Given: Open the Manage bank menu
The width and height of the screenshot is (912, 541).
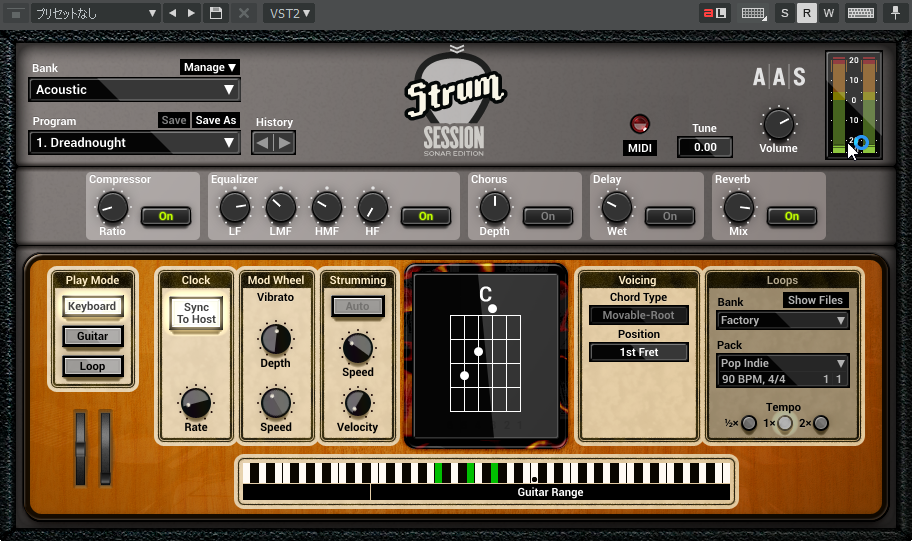Looking at the screenshot, I should point(209,67).
